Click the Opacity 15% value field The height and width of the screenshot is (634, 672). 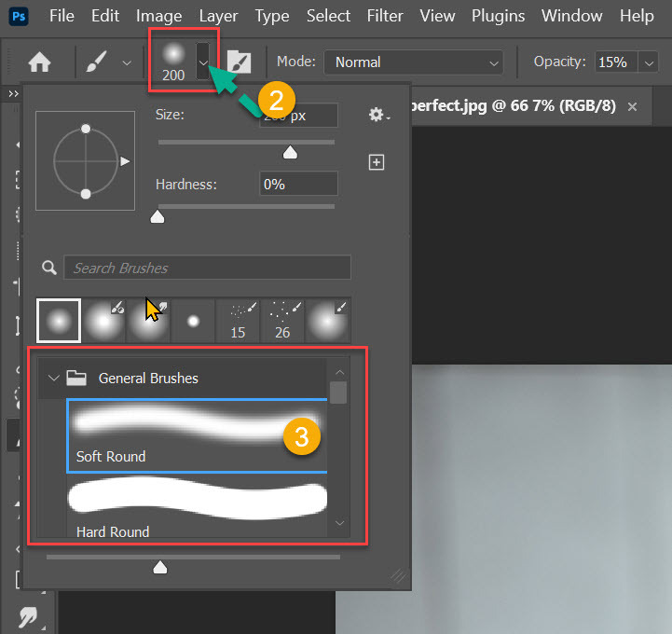coord(616,62)
